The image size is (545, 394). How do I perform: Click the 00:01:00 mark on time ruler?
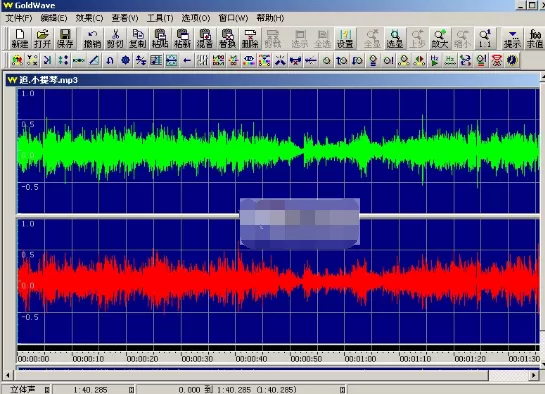pos(360,359)
